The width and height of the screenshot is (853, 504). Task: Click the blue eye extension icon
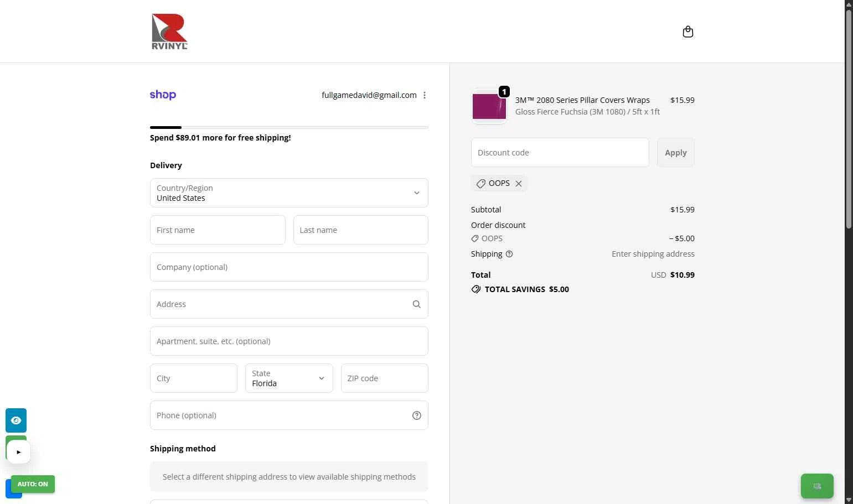(16, 420)
